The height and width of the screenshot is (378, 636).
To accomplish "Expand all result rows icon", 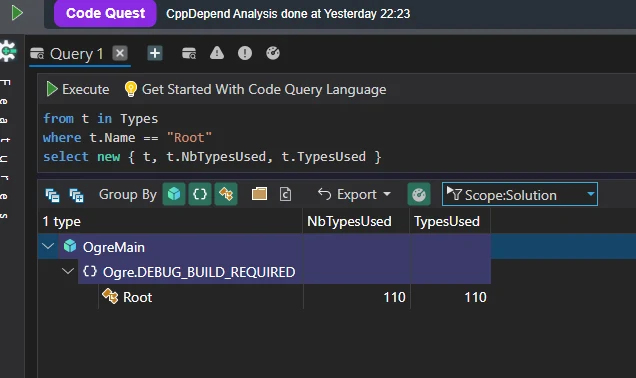I will point(76,195).
